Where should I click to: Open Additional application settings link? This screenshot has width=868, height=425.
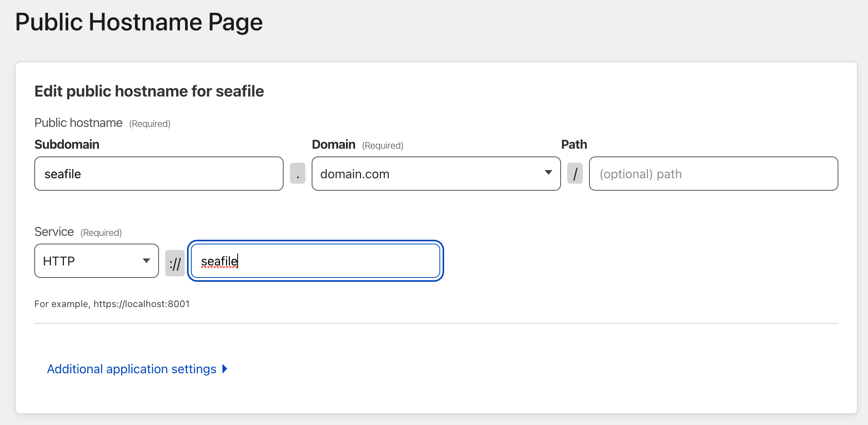pos(132,369)
